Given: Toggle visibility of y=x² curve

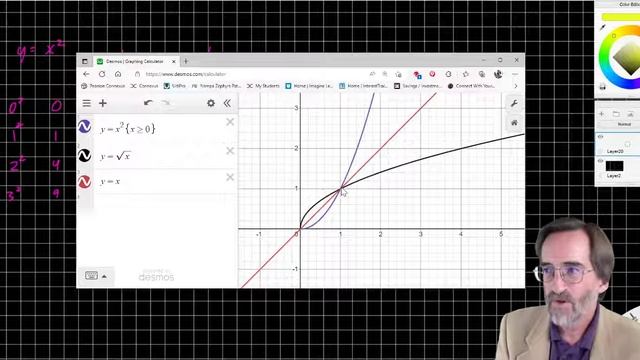Looking at the screenshot, I should [84, 127].
